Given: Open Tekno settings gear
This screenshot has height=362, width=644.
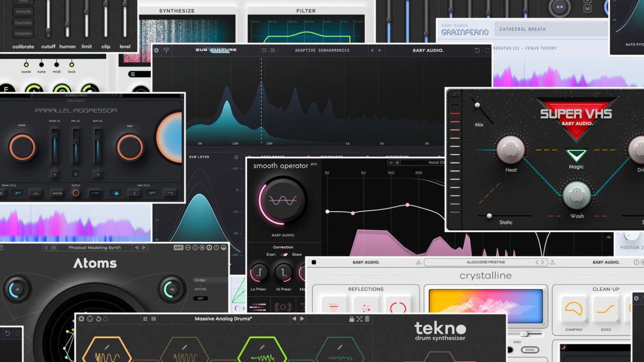Looking at the screenshot, I should coord(81,319).
